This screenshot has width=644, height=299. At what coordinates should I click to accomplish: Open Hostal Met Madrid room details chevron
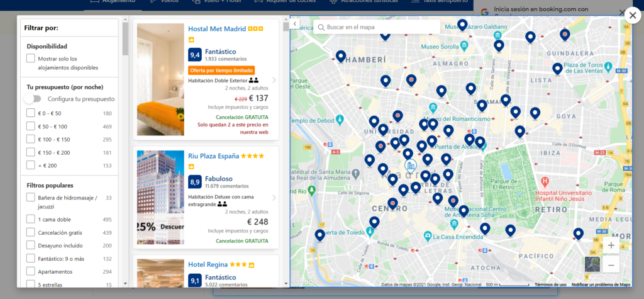274,80
